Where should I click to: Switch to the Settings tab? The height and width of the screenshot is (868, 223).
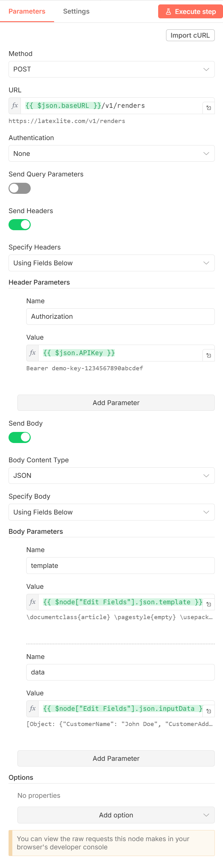(x=76, y=11)
